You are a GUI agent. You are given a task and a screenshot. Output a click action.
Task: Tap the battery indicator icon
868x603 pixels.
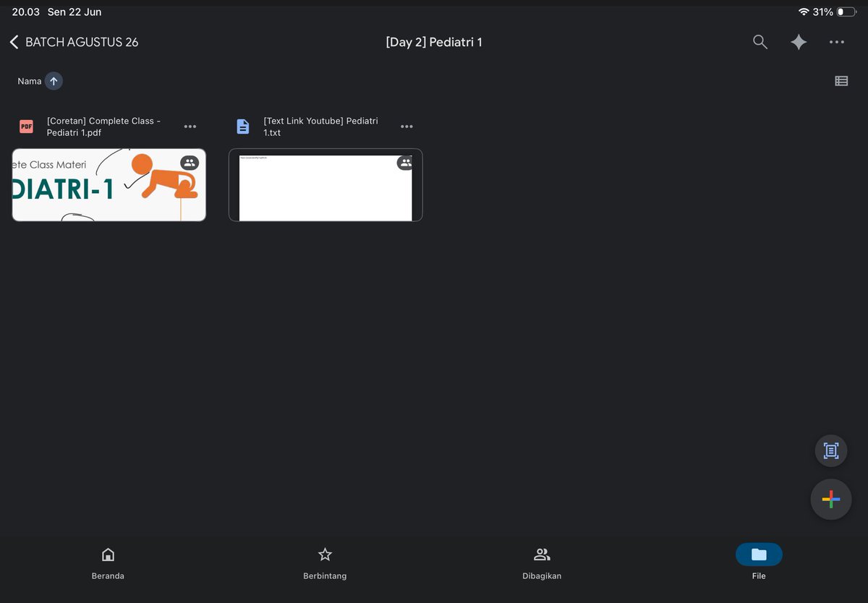846,12
